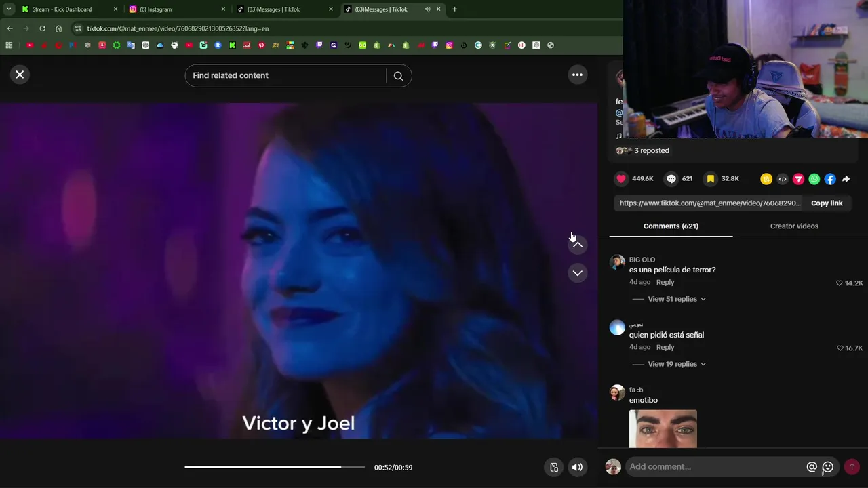Like the video with the heart icon
Viewport: 868px width, 488px height.
coord(621,179)
